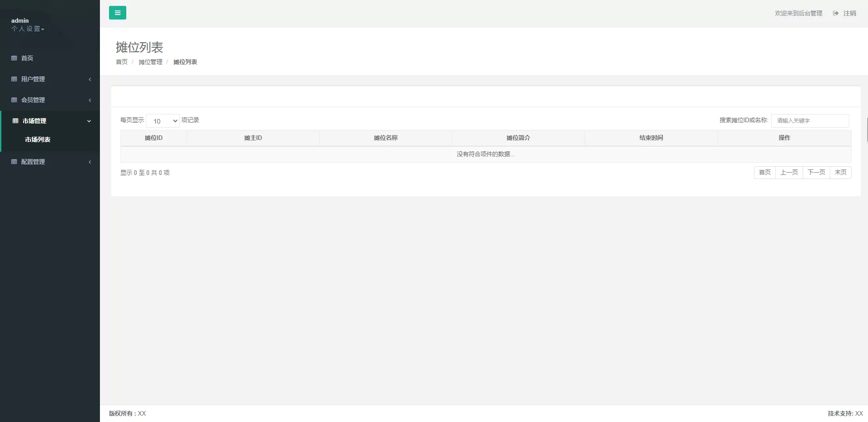Click the grid icon next to 市场管理

click(15, 121)
